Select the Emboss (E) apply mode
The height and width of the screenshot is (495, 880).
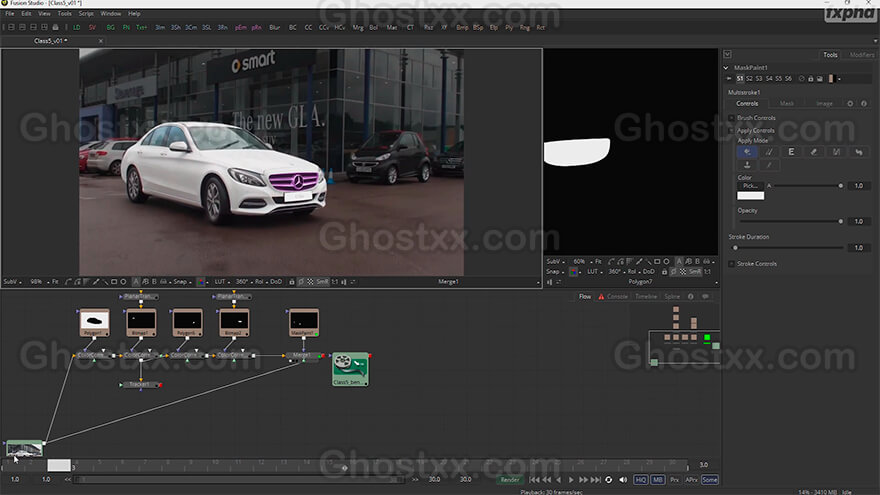[791, 152]
